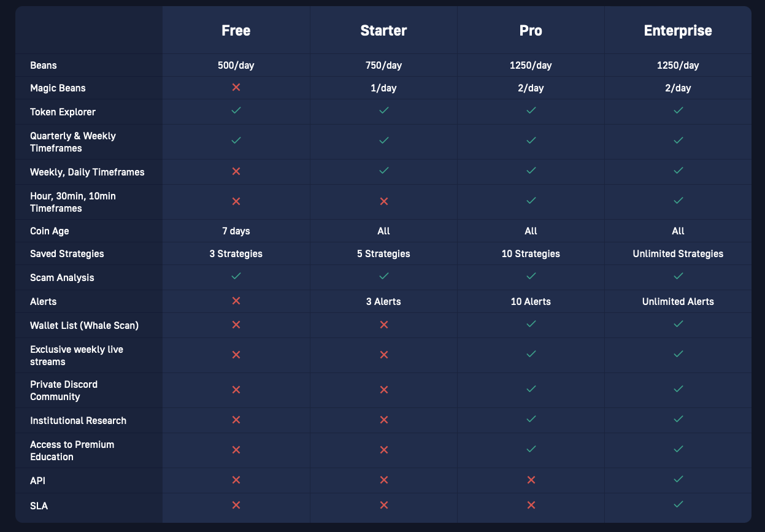Viewport: 765px width, 532px height.
Task: Click the SLA red X under Pro
Action: (531, 505)
